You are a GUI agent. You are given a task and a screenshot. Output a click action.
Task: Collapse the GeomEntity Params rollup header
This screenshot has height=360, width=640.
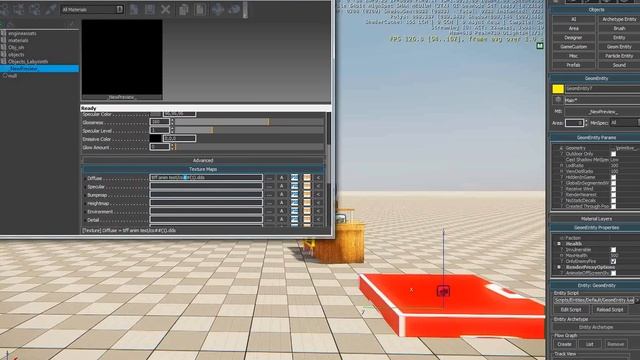coord(596,138)
